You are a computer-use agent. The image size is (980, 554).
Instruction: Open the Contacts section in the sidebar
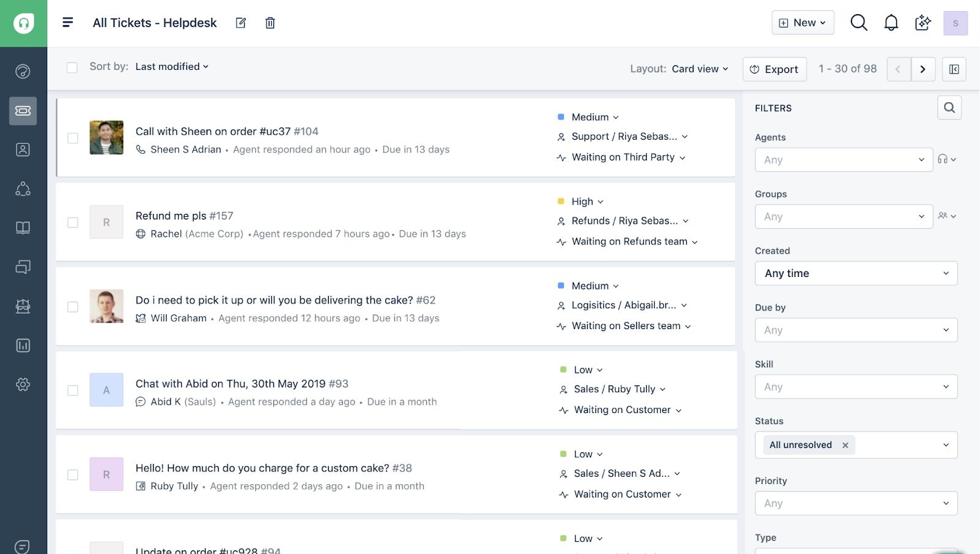23,149
